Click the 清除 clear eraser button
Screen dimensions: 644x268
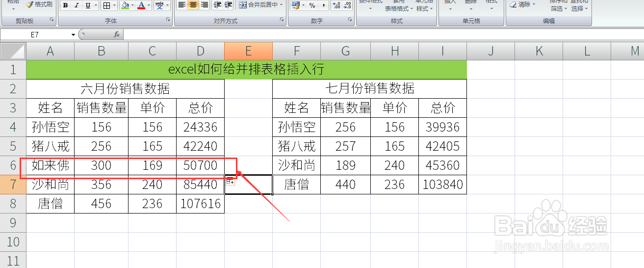click(520, 4)
